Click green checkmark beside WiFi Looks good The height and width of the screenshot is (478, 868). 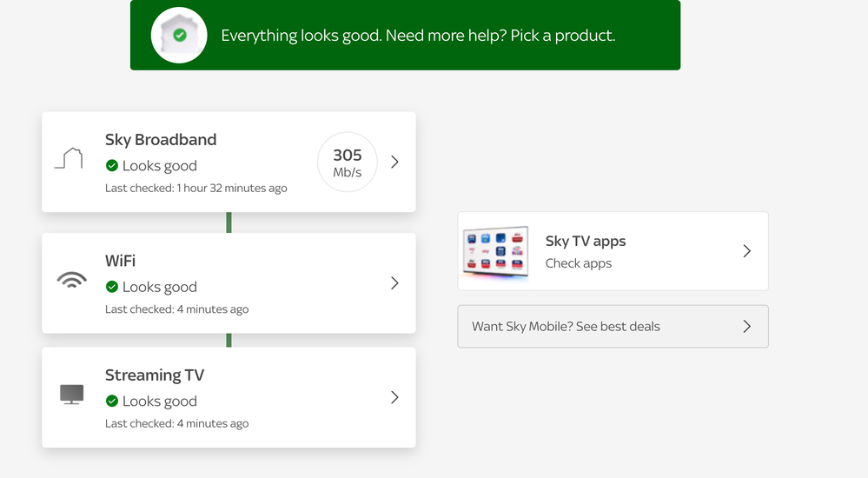coord(112,287)
